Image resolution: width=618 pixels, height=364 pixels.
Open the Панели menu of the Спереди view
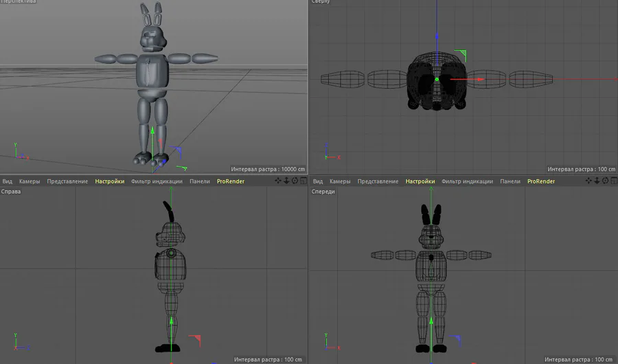[x=510, y=181]
